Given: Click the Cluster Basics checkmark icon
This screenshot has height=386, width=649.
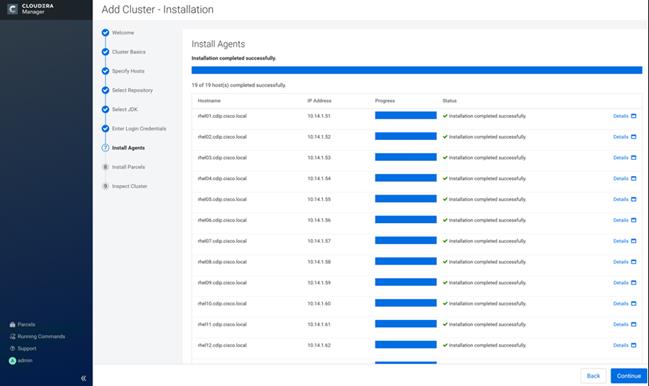Looking at the screenshot, I should point(106,52).
